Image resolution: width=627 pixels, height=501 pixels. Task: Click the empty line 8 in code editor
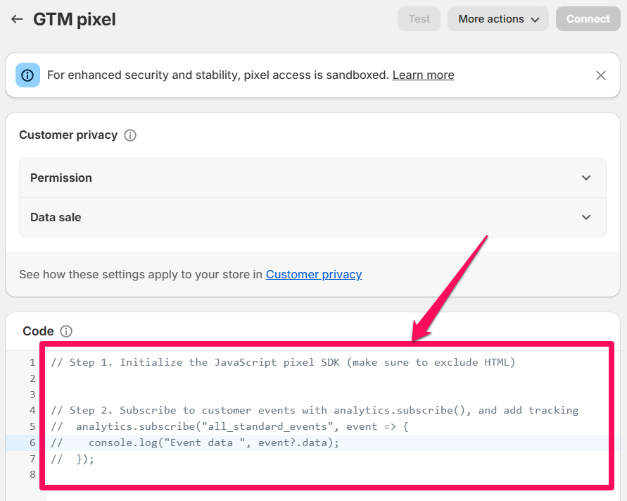click(x=328, y=475)
